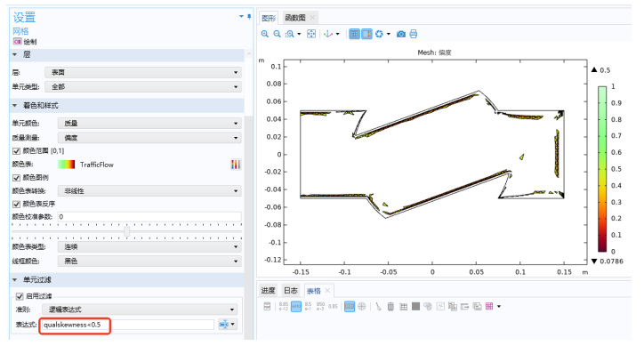Pin the settings window with pin icon
Screen dimensions: 644x346
coord(249,16)
